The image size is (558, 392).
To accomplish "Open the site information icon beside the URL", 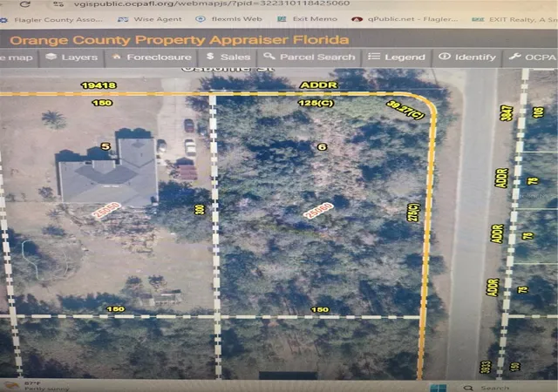I will pos(58,3).
